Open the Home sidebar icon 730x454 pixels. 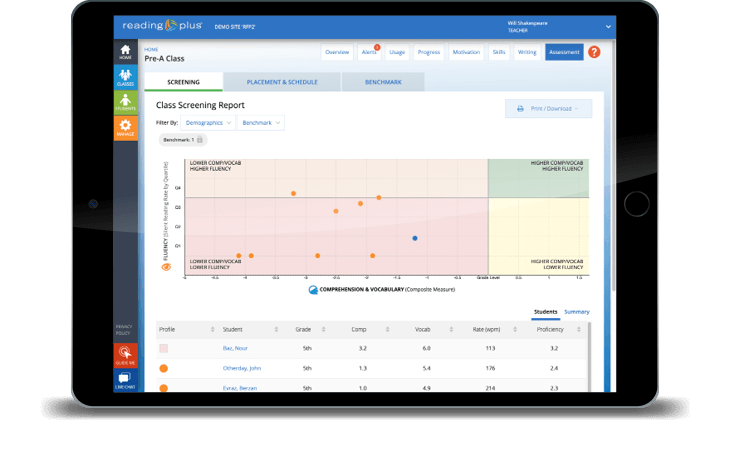[x=125, y=52]
